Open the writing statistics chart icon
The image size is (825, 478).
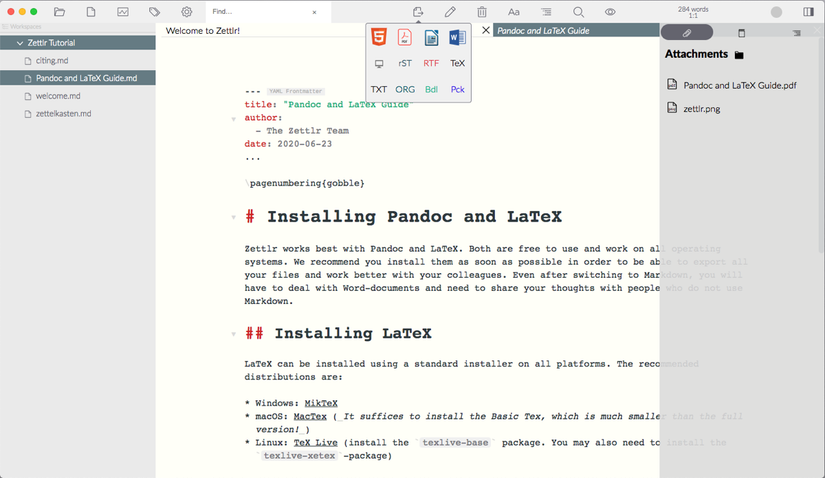pos(123,12)
